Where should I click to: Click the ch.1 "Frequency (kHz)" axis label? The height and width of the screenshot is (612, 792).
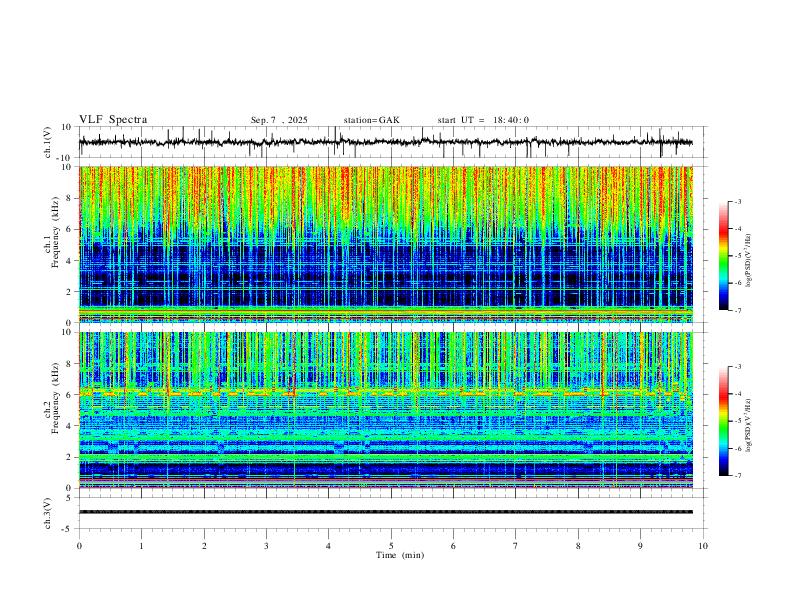[x=56, y=233]
